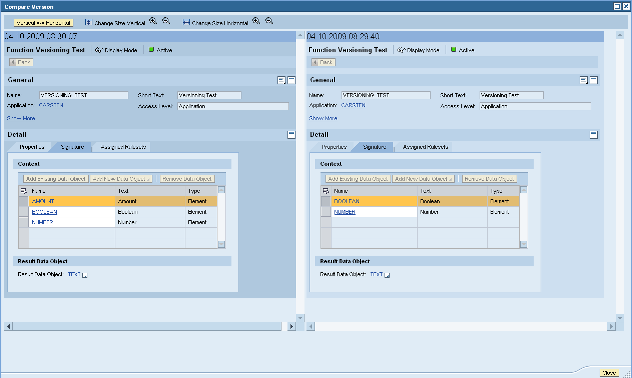The height and width of the screenshot is (378, 632).
Task: Open Result Data Object TEXT link right pane
Action: (376, 274)
